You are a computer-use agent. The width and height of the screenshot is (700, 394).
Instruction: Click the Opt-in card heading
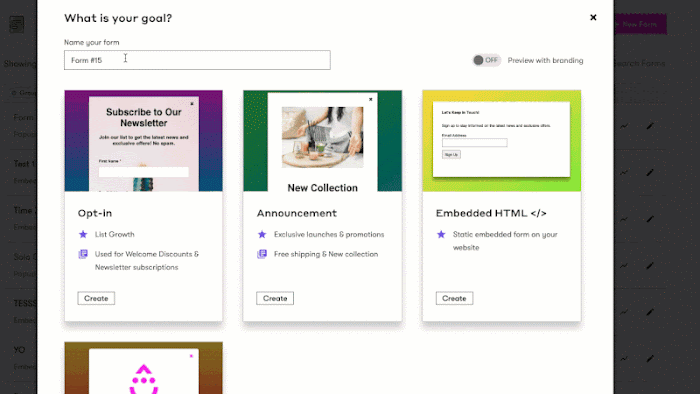point(95,213)
